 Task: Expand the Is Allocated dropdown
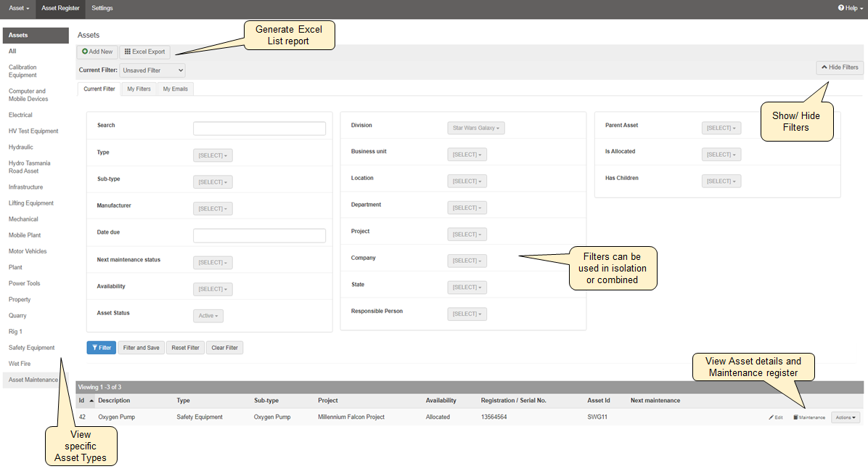721,155
